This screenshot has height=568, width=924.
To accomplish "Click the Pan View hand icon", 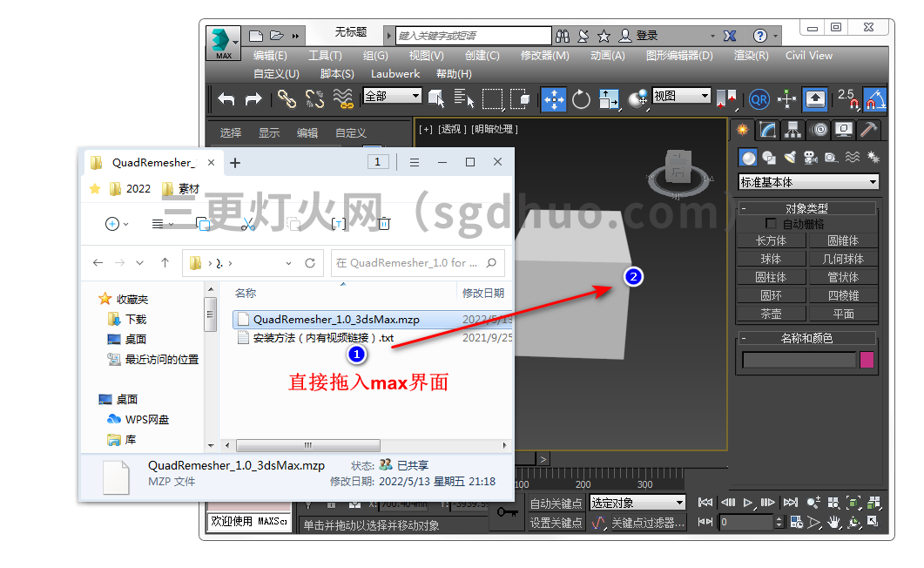I will coord(833,522).
